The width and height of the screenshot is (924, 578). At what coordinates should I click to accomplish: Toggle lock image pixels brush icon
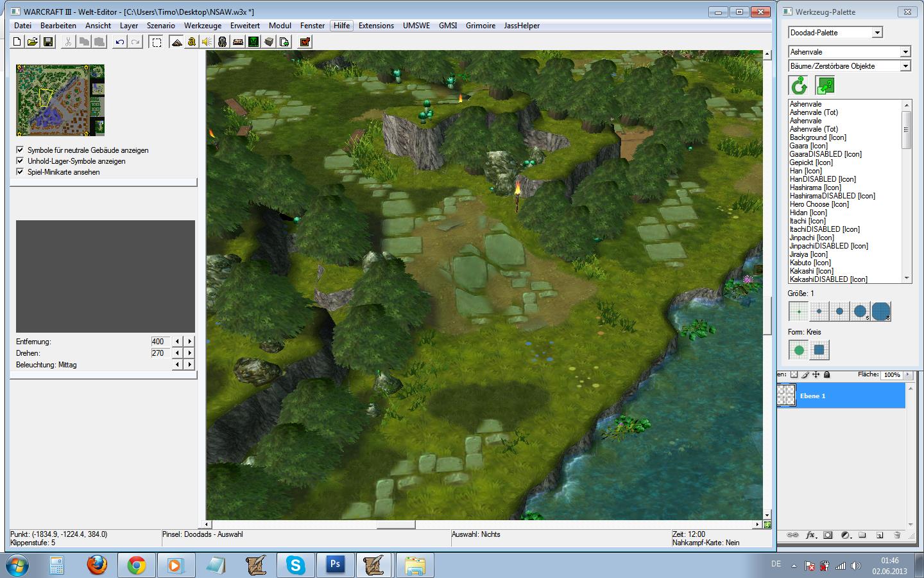pyautogui.click(x=805, y=374)
